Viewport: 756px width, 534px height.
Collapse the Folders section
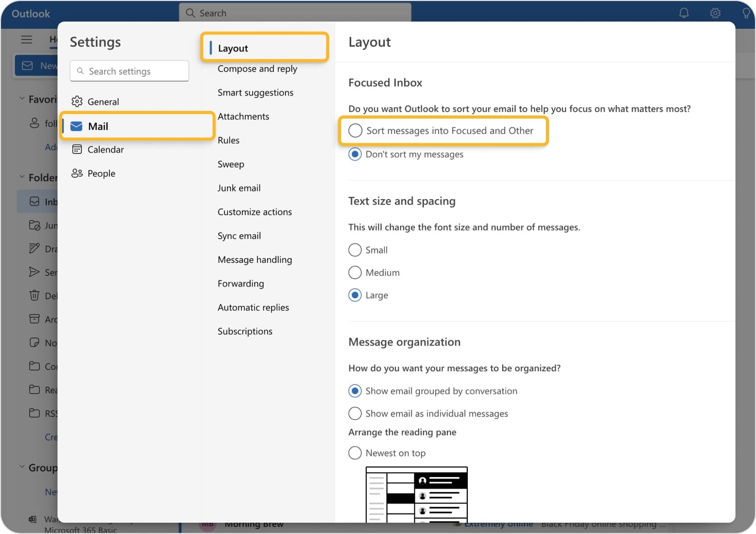(x=22, y=177)
